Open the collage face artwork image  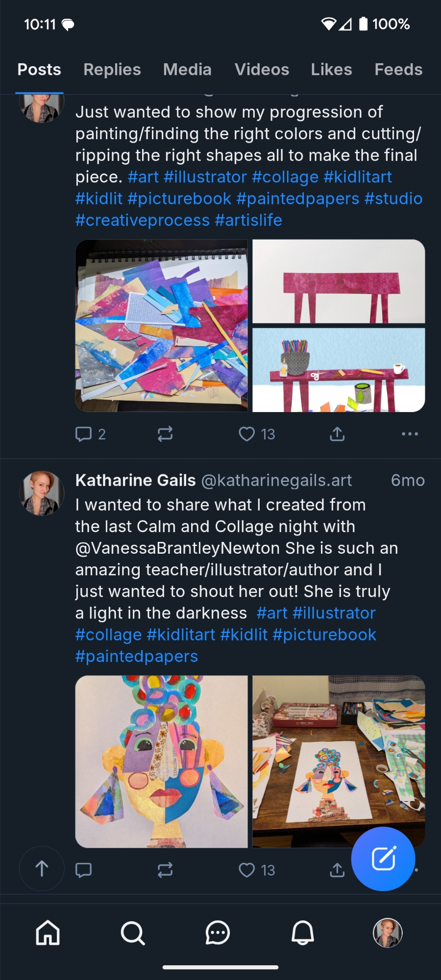pos(162,762)
